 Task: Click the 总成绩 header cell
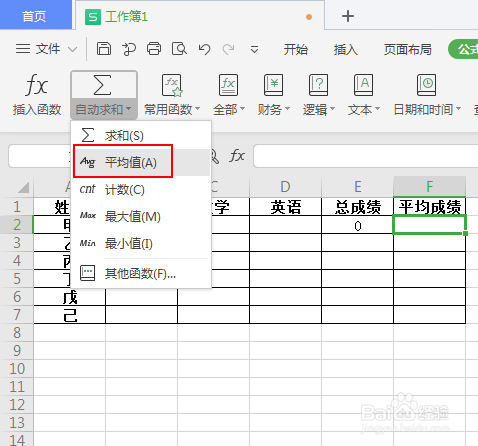(357, 207)
